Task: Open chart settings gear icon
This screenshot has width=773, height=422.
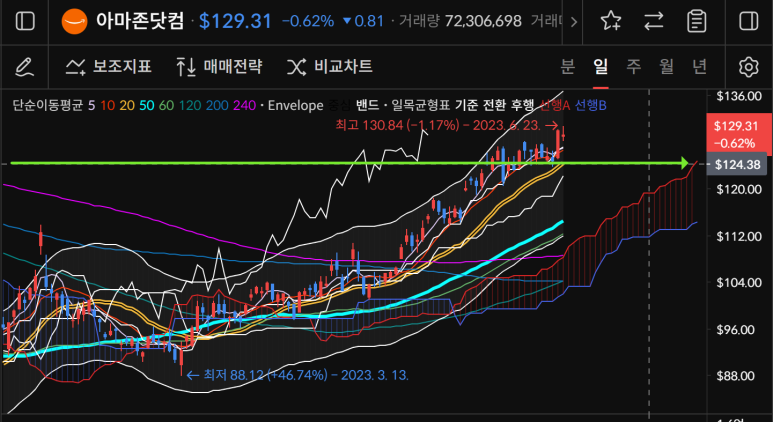Action: [x=748, y=67]
